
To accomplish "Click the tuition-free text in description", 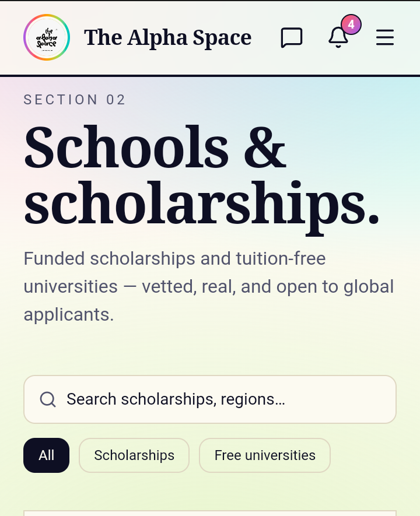I will [x=281, y=258].
